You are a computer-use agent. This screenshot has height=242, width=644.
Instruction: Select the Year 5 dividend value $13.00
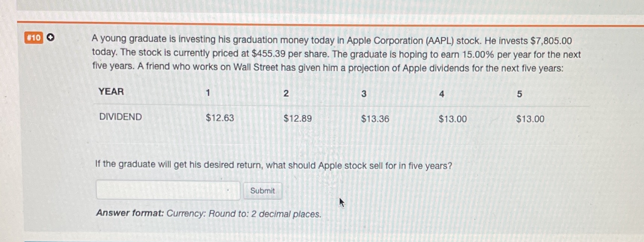[x=530, y=119]
